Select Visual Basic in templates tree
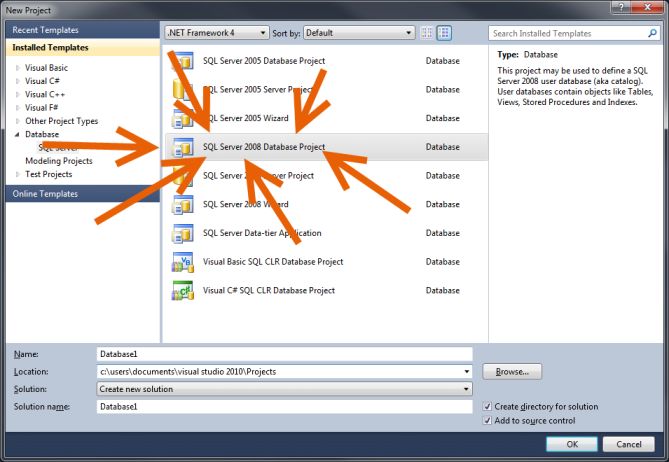The image size is (669, 462). pos(46,68)
